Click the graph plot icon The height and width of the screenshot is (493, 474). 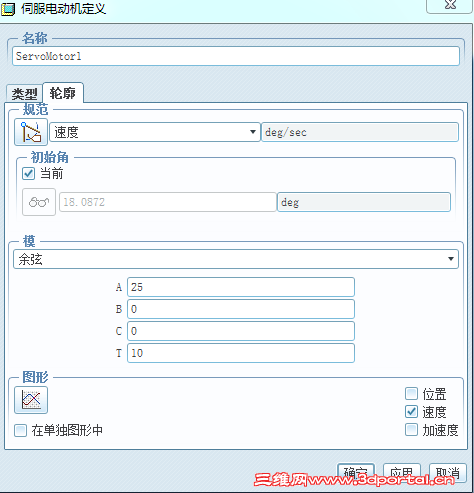pos(31,400)
